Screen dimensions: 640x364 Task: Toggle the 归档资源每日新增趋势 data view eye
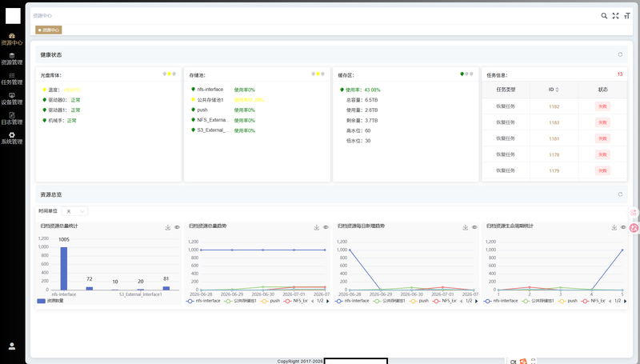tap(474, 227)
